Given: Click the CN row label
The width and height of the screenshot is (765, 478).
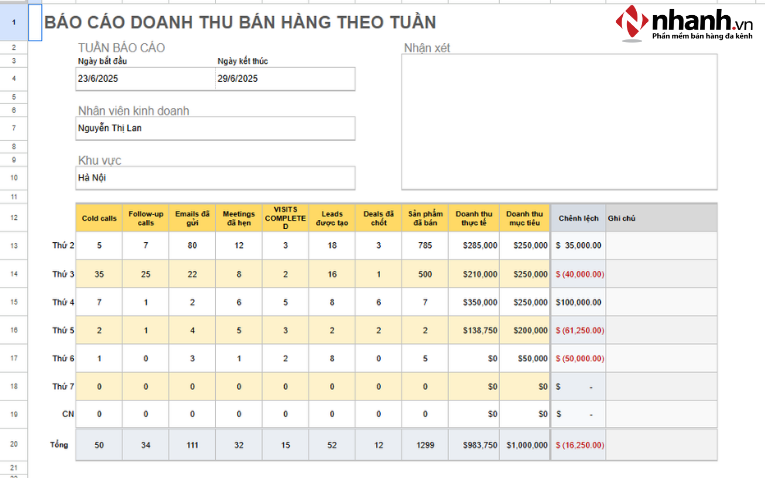Looking at the screenshot, I should tap(68, 414).
